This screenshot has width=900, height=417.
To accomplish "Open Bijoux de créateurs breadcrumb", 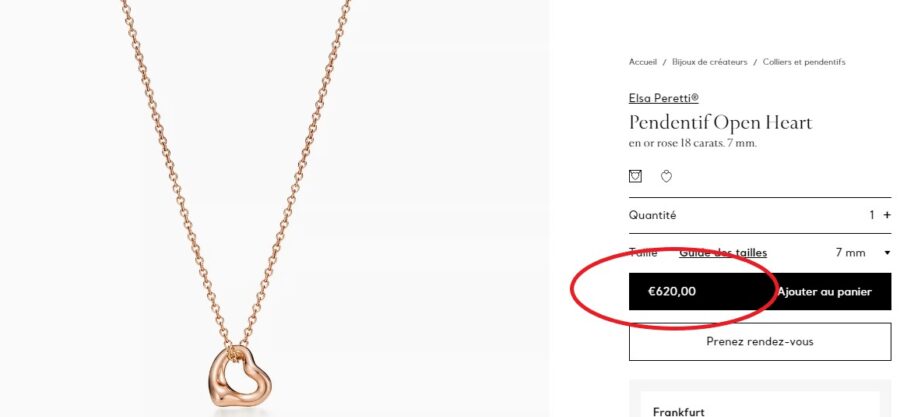I will pyautogui.click(x=709, y=62).
